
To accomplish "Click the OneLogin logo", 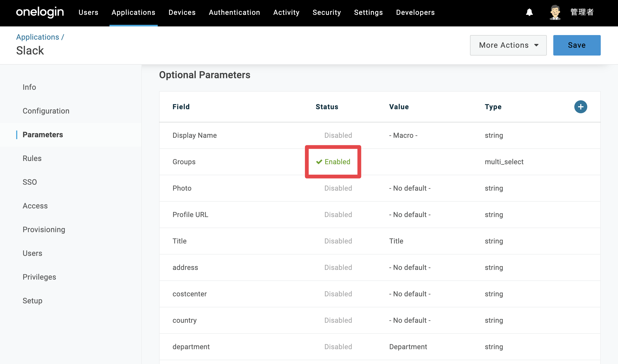I will point(40,12).
